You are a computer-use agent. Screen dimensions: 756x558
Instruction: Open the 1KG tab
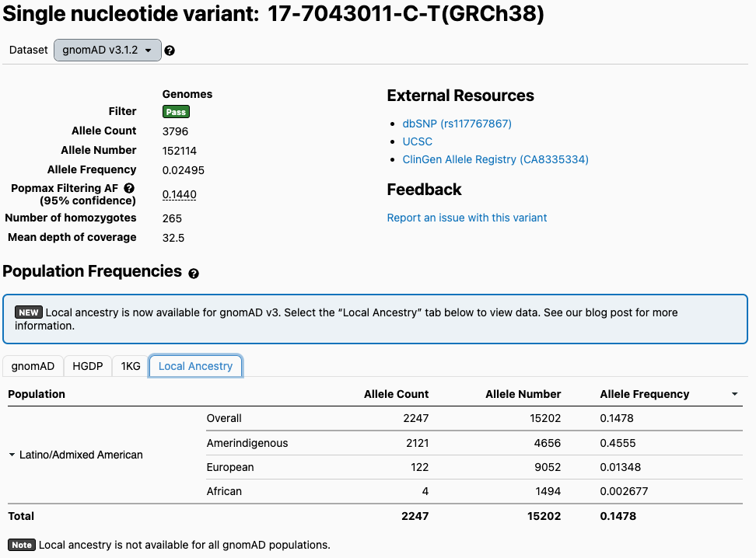130,366
